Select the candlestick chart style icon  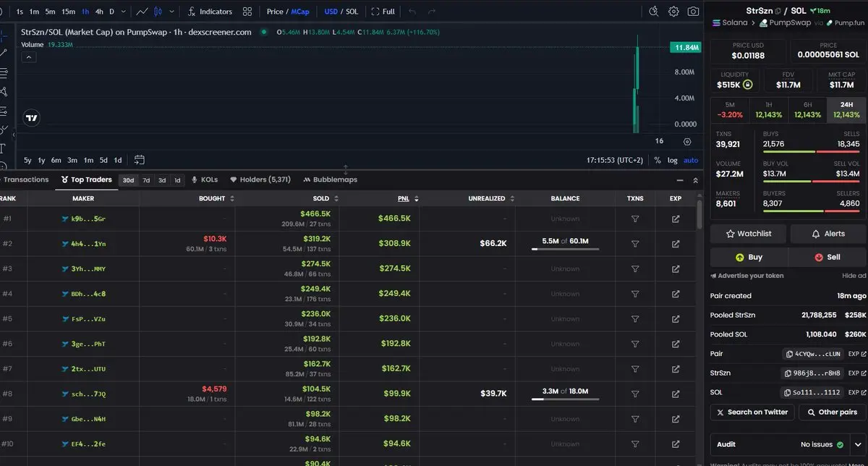[157, 12]
